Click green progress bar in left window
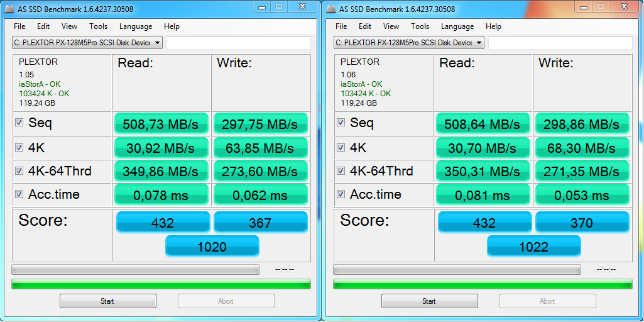644x322 pixels. [161, 284]
